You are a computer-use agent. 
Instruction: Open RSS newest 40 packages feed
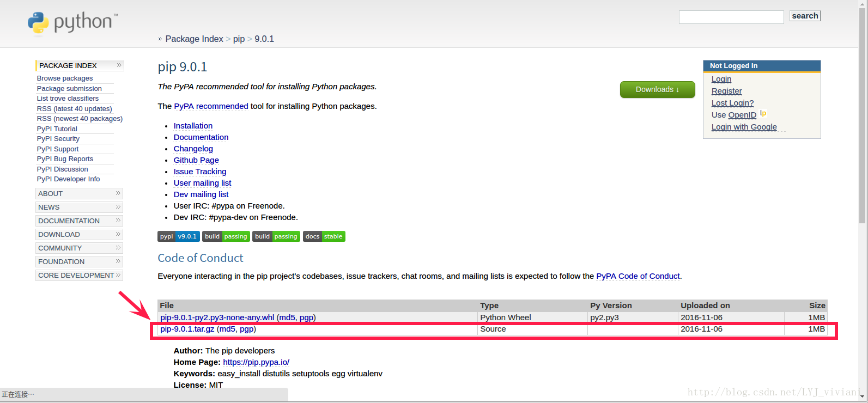click(x=80, y=119)
